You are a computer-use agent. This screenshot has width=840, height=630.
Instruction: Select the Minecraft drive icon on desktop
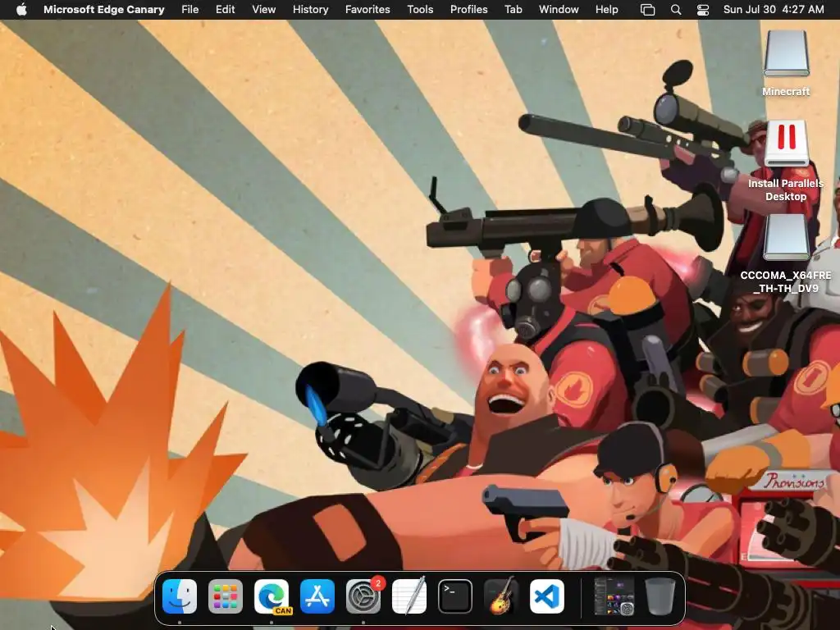[x=786, y=53]
